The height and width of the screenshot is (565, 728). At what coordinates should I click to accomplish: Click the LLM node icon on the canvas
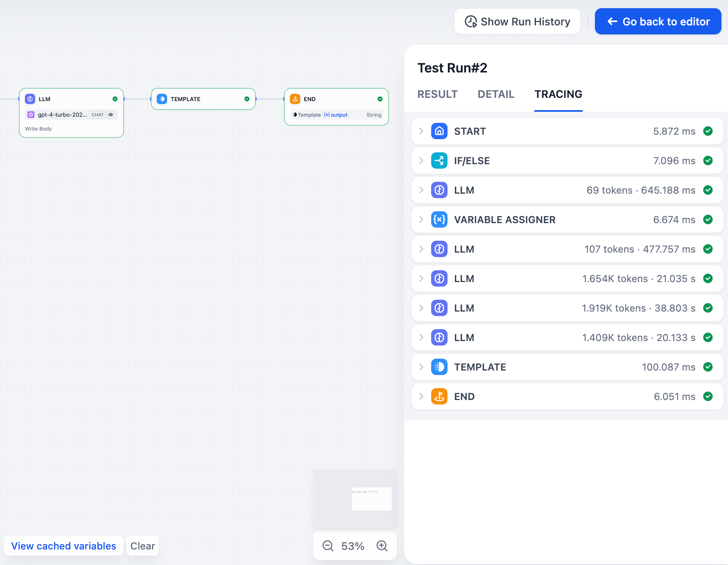[30, 99]
